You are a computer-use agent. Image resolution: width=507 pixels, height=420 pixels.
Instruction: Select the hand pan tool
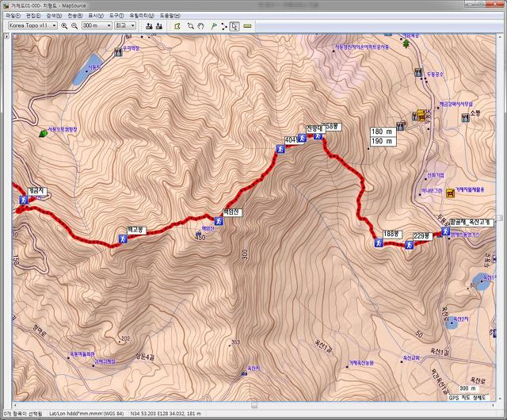tap(200, 26)
